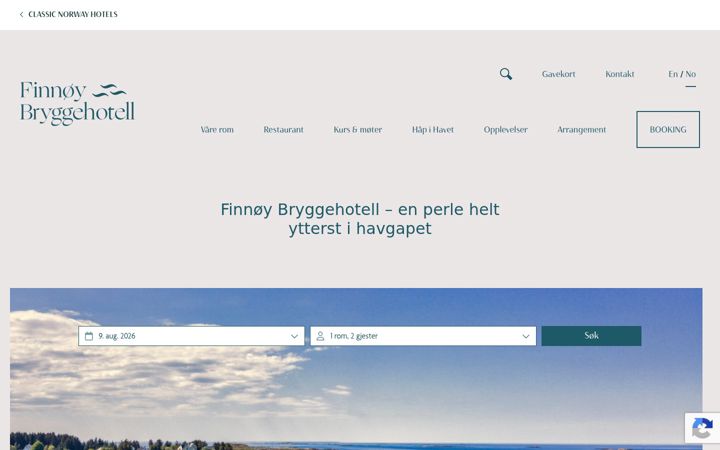Click the Søk search button

point(591,336)
